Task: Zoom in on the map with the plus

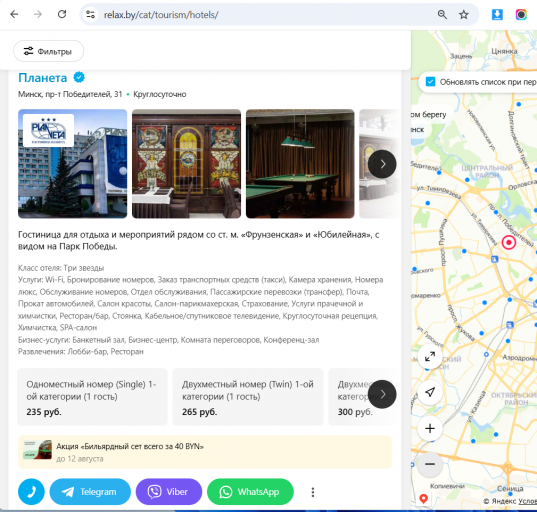Action: [x=430, y=428]
